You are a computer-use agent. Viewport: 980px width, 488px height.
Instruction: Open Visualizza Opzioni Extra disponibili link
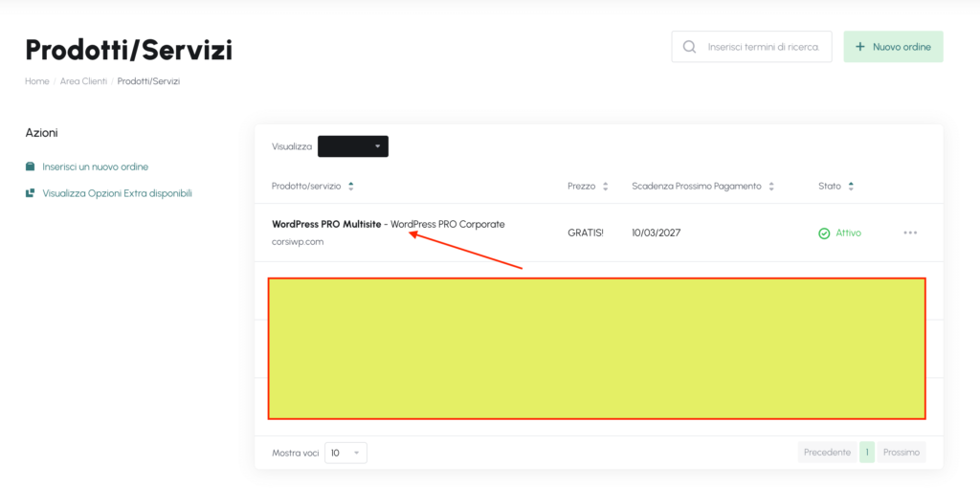117,193
